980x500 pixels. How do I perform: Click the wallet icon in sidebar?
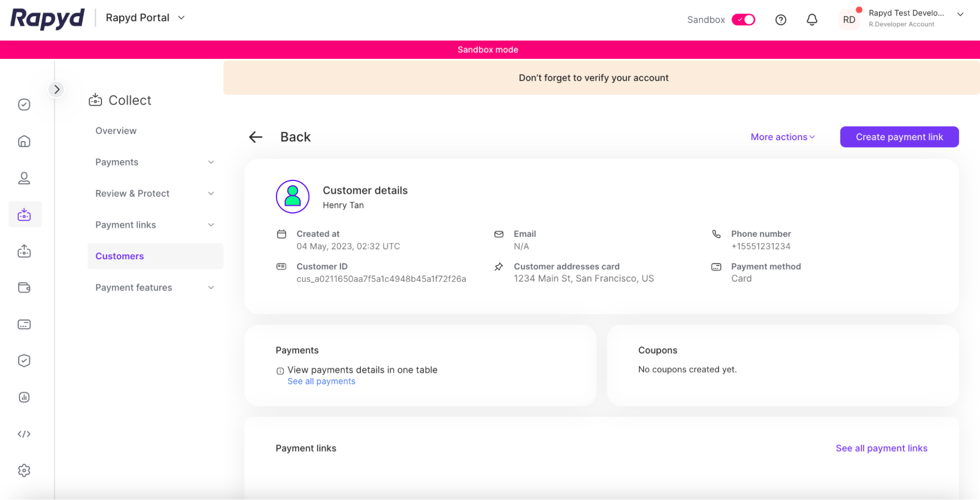click(24, 288)
